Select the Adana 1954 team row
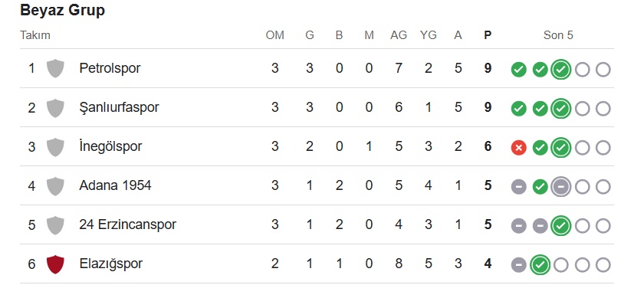This screenshot has height=285, width=644. [x=317, y=185]
